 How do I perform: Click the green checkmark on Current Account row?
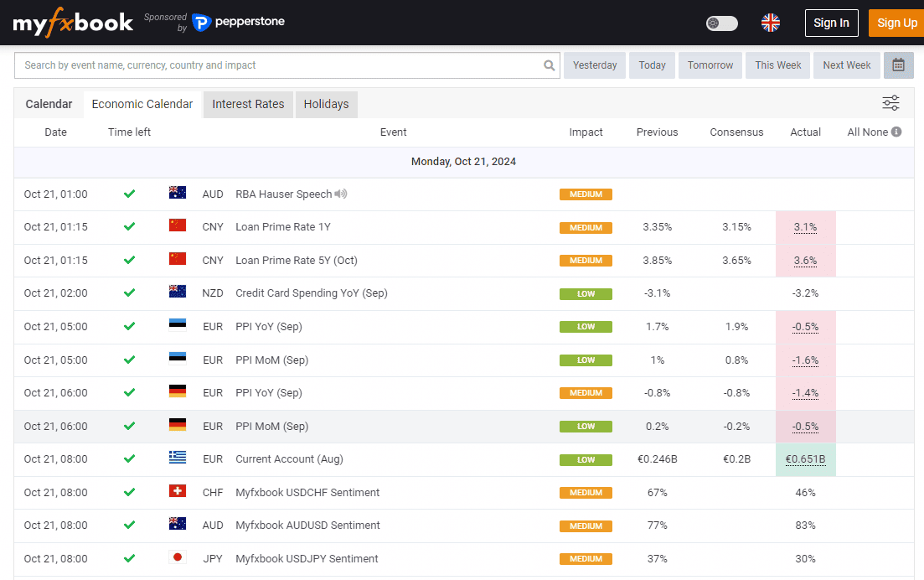point(129,458)
